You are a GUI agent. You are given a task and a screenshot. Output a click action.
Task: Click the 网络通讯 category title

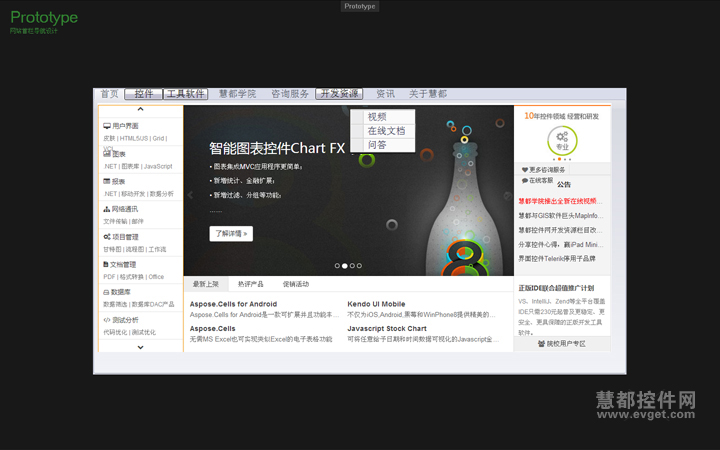tap(125, 209)
